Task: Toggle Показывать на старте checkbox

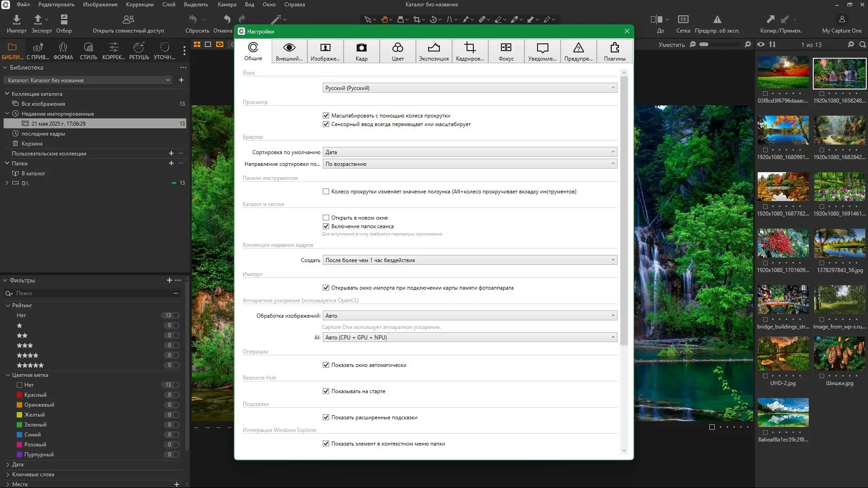Action: (x=326, y=391)
